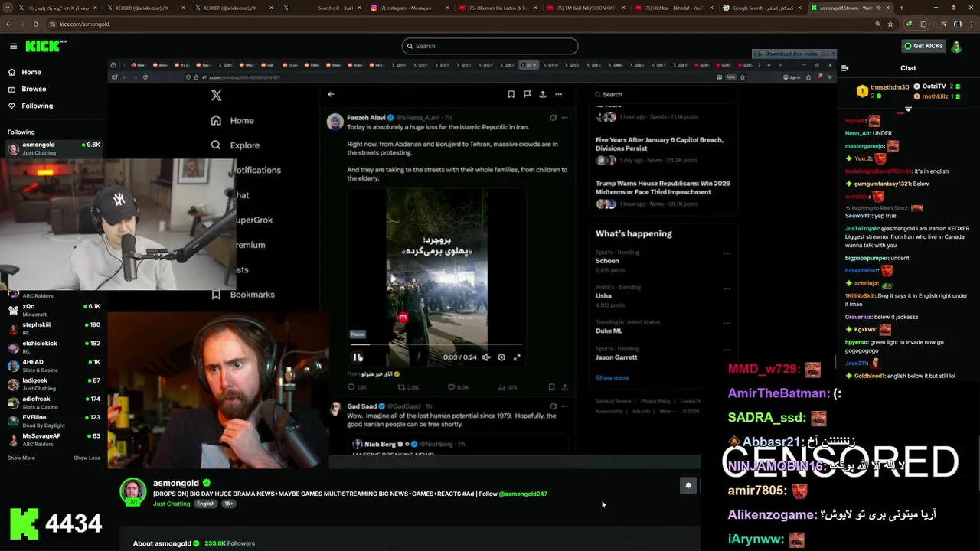Click the X search box in stream
This screenshot has height=551, width=980.
tap(663, 94)
